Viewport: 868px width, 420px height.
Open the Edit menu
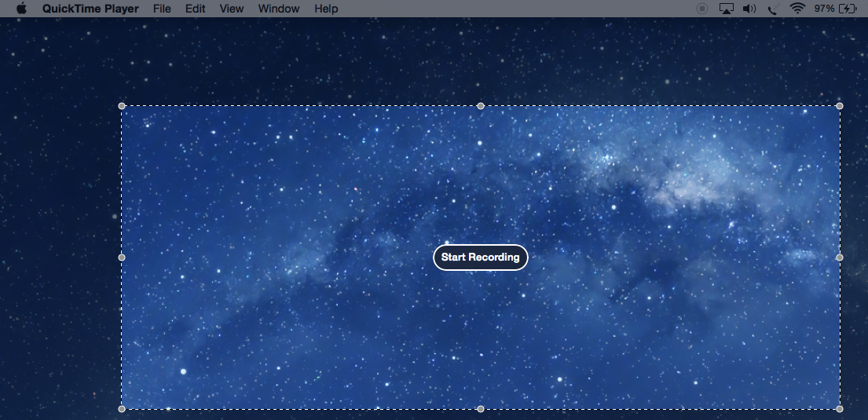pos(195,9)
